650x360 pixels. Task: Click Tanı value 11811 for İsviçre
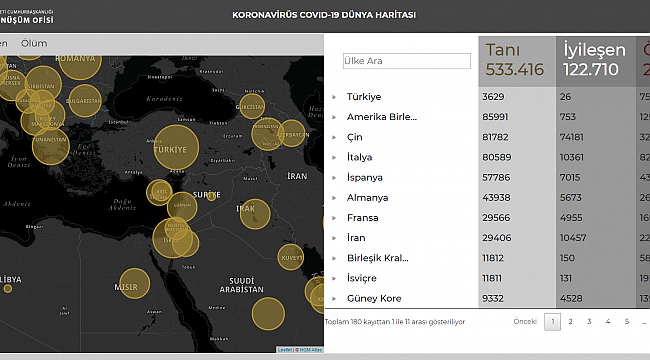coord(492,279)
